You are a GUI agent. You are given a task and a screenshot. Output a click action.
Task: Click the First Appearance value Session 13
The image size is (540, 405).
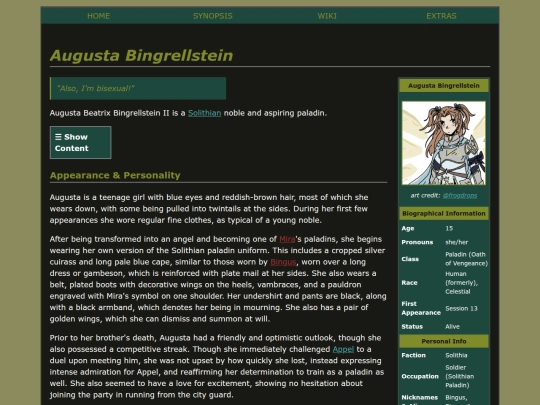tap(461, 309)
